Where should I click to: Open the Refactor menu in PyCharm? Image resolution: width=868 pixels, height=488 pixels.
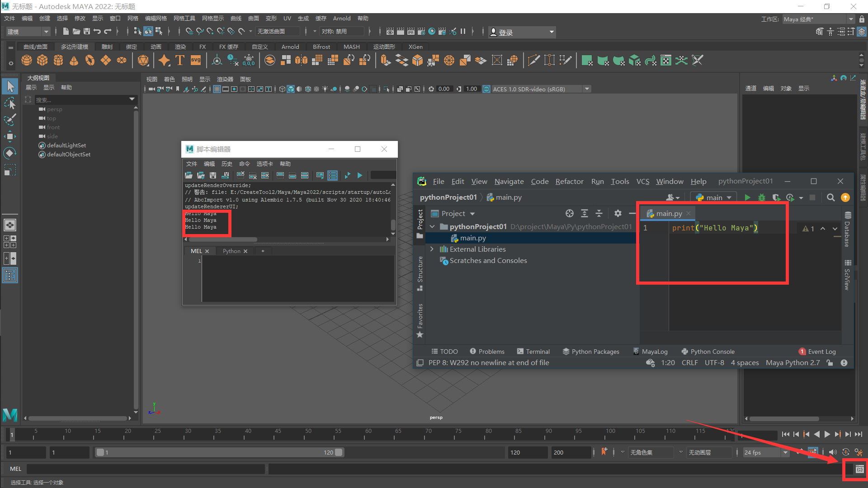coord(569,181)
